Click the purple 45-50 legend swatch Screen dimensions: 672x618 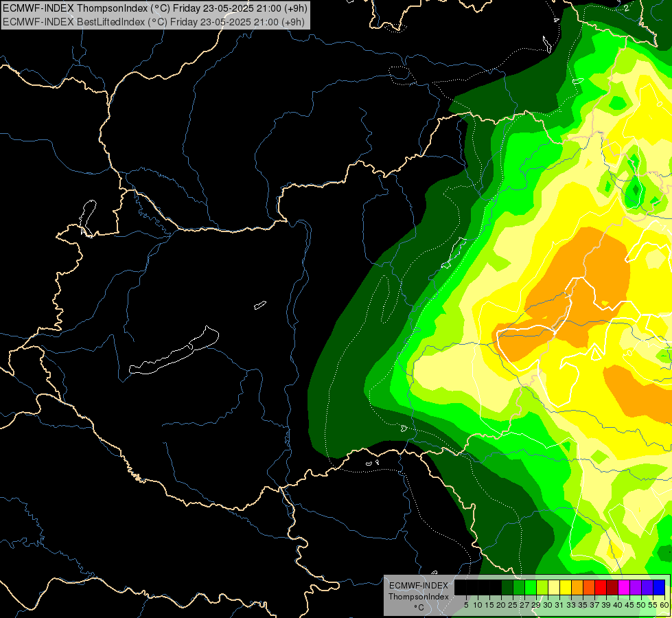(636, 587)
